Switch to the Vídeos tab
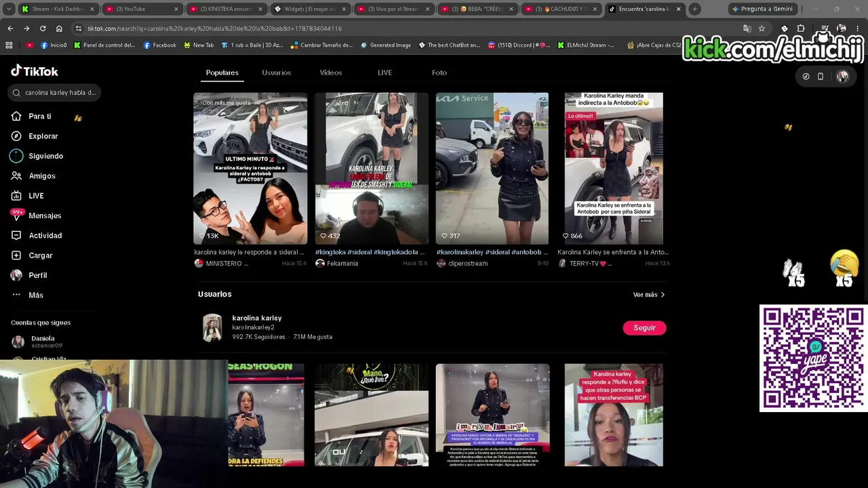Viewport: 868px width, 488px height. click(331, 73)
